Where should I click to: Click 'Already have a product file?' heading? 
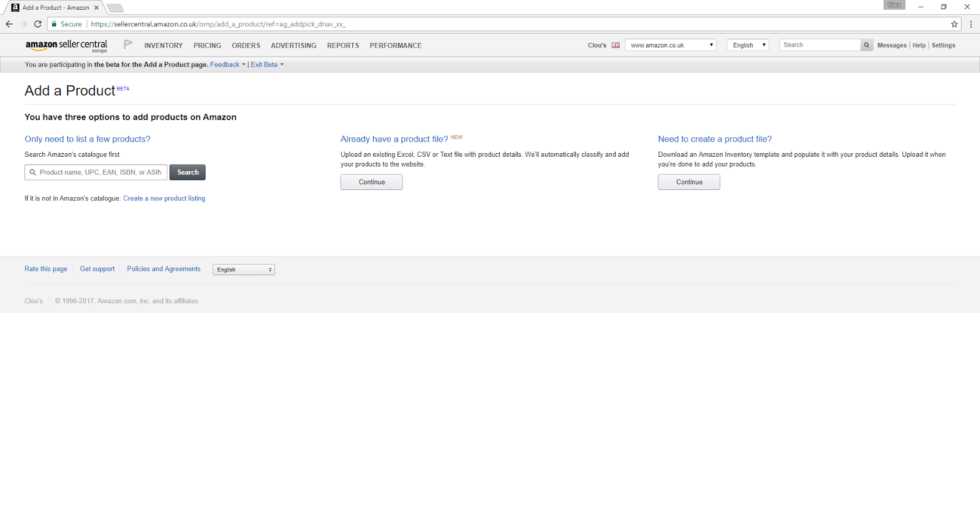tap(394, 139)
